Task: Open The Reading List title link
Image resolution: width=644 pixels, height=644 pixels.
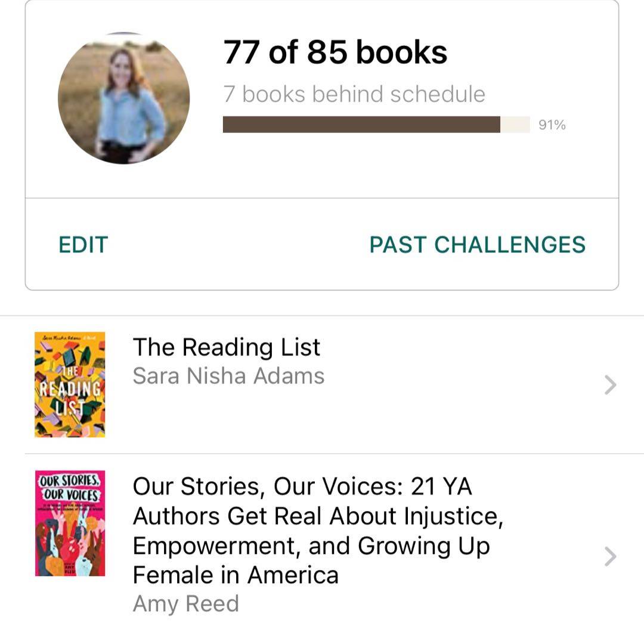Action: coord(227,347)
